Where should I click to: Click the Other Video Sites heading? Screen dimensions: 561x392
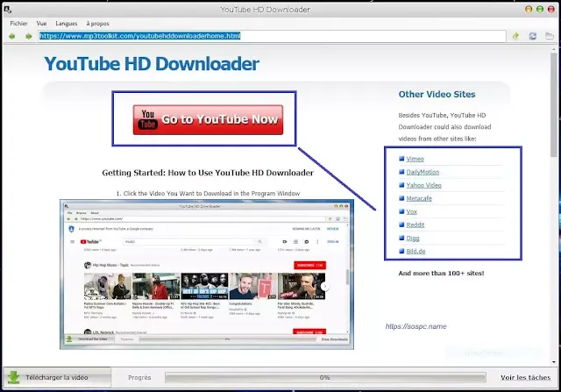coord(437,94)
